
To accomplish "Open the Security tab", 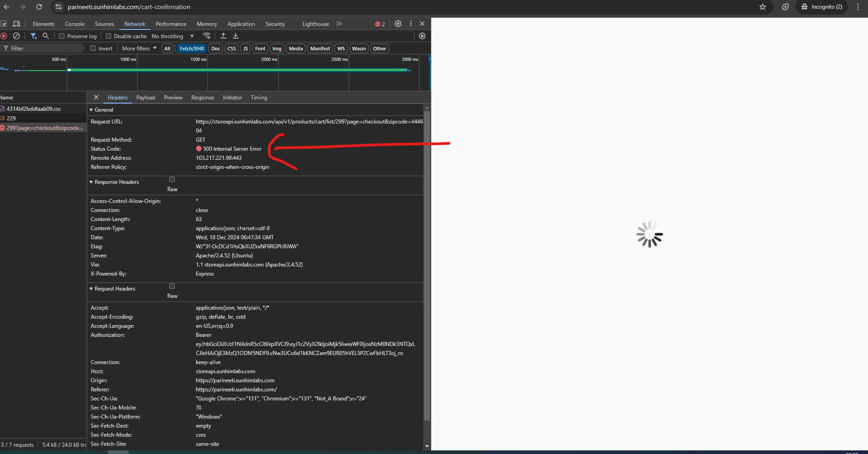I will click(x=275, y=24).
